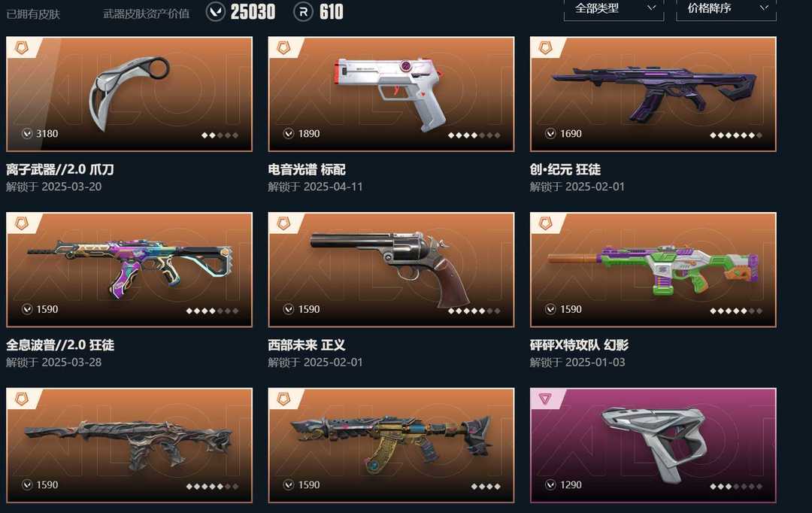Click upgrade level dots on the karambit card
The width and height of the screenshot is (812, 513).
[x=220, y=135]
